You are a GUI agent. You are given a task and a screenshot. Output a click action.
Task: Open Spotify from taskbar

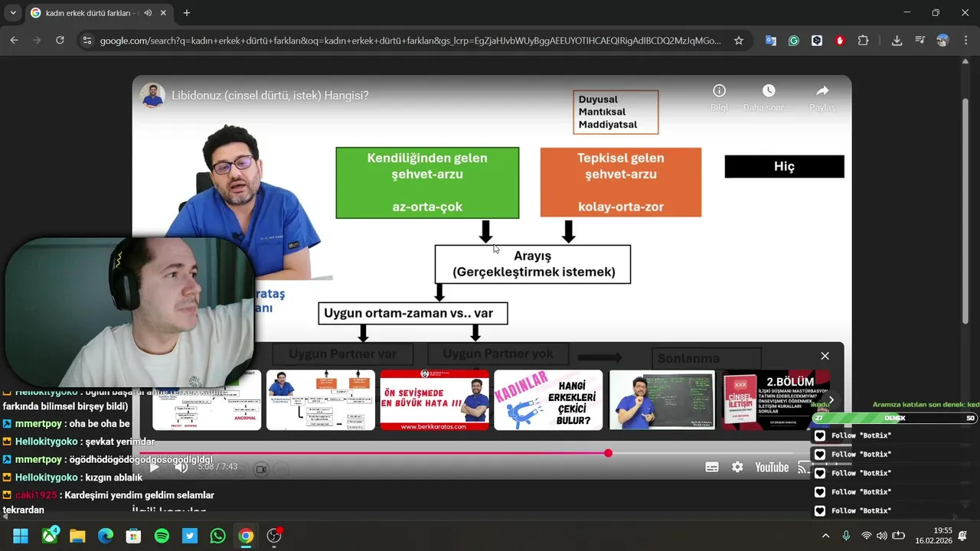click(x=162, y=536)
